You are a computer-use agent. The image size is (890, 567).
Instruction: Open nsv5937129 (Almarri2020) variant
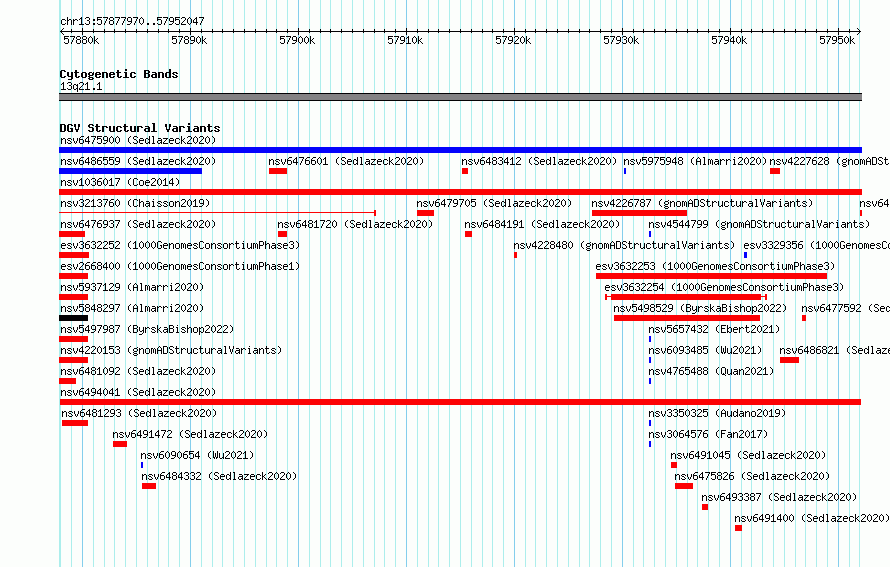(x=132, y=287)
